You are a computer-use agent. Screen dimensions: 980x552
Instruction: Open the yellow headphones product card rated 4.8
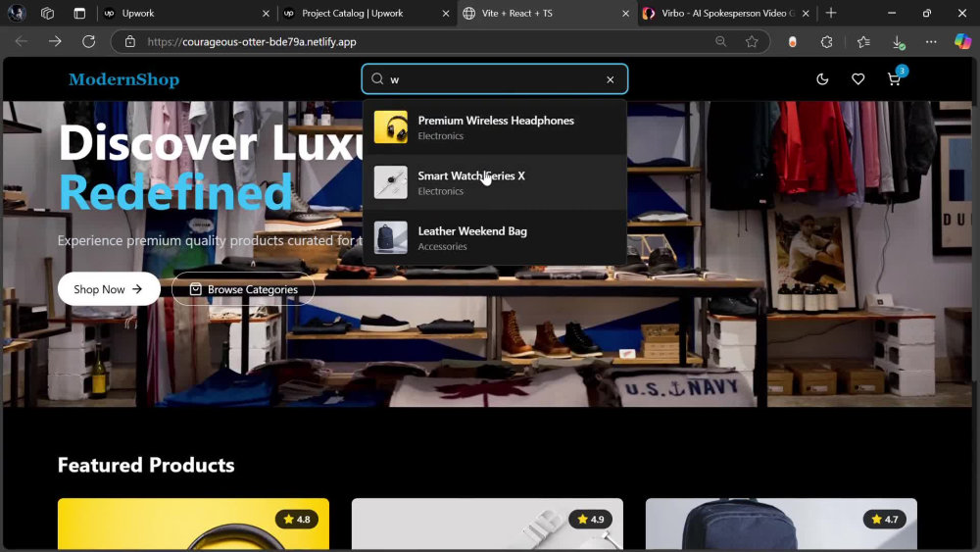[193, 524]
